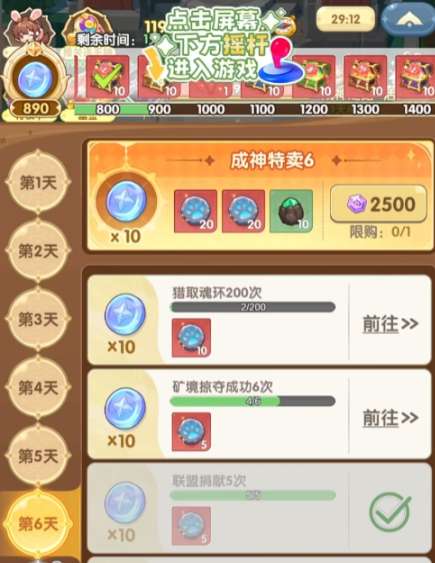This screenshot has height=563, width=435.
Task: Buy 成神特卖6 pack for 2500 gems
Action: [x=379, y=204]
